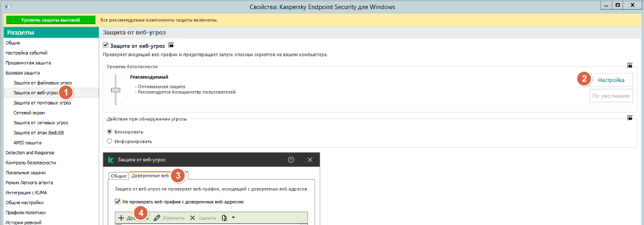This screenshot has height=225, width=644.
Task: Click pencil Изменить icon in address toolbar
Action: (x=157, y=218)
